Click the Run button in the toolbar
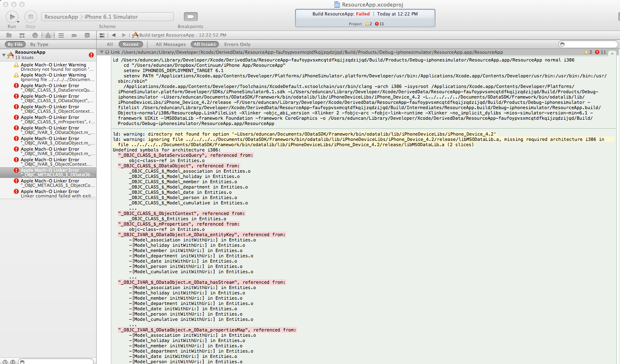 coord(12,17)
